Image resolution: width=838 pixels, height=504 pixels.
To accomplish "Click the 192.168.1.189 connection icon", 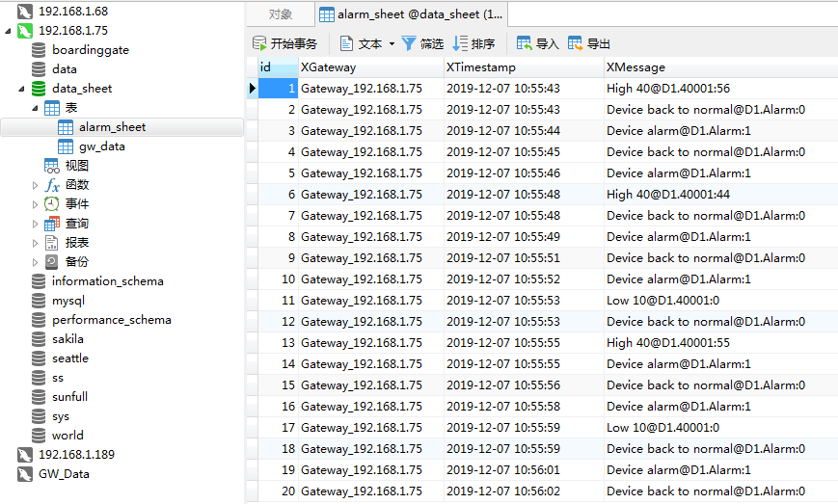I will (24, 455).
